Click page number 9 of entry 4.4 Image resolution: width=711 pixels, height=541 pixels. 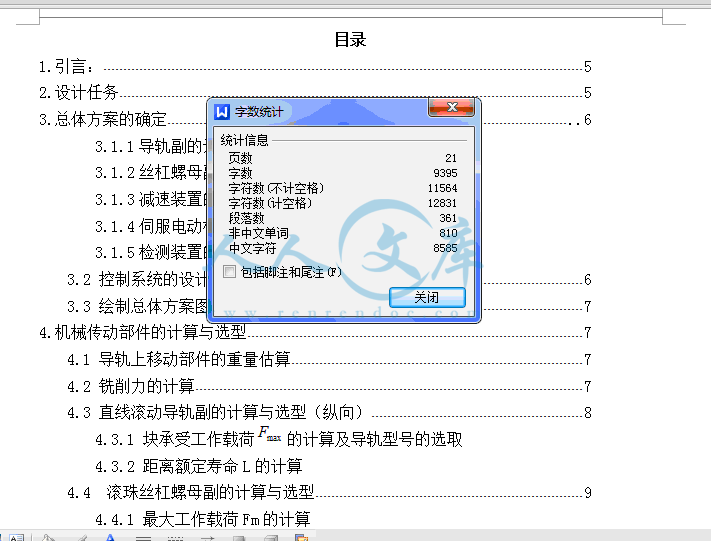click(588, 492)
